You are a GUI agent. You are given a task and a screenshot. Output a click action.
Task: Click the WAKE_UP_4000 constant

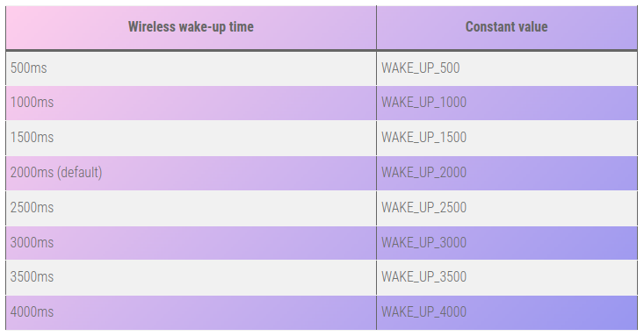click(423, 312)
